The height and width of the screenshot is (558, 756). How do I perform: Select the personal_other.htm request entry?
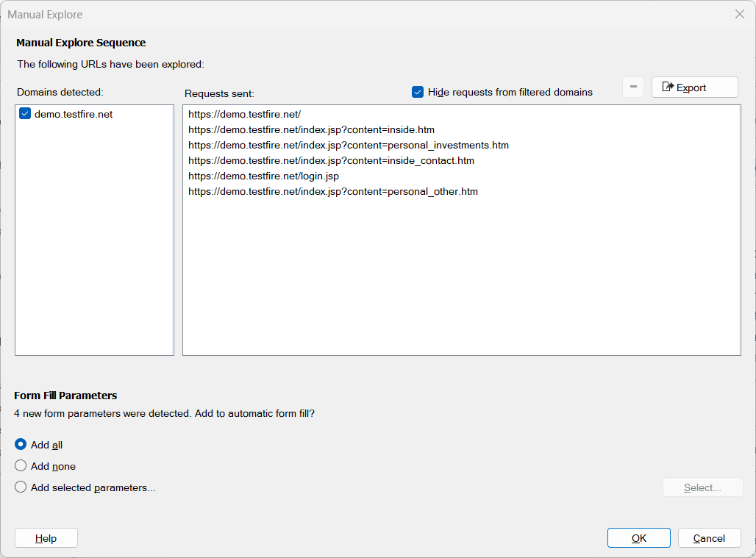[x=332, y=191]
